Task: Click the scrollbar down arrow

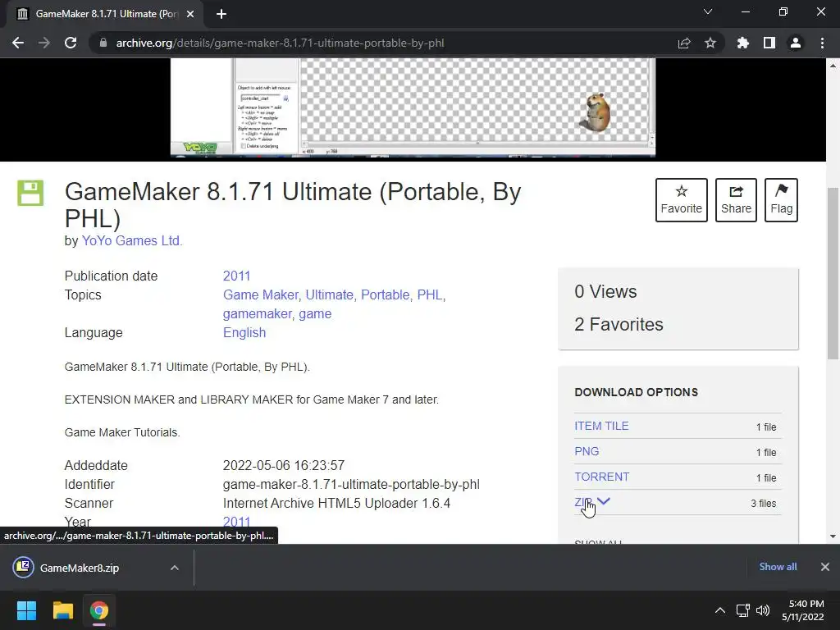Action: coord(833,536)
